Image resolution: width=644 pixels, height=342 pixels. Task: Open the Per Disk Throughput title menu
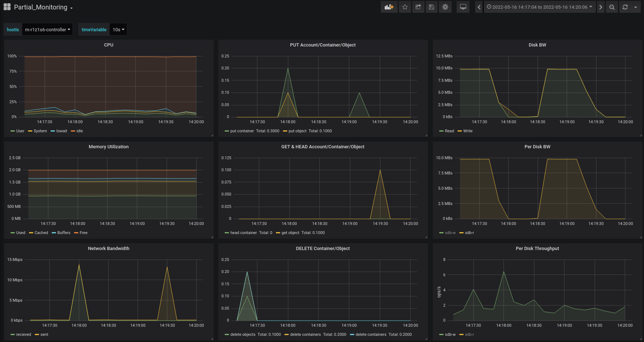(x=537, y=249)
